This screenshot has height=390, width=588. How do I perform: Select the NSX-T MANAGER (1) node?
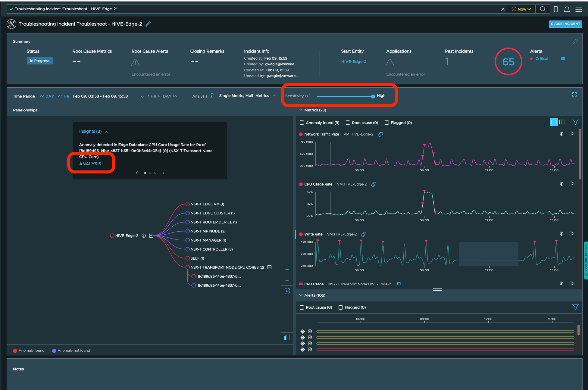(206, 240)
